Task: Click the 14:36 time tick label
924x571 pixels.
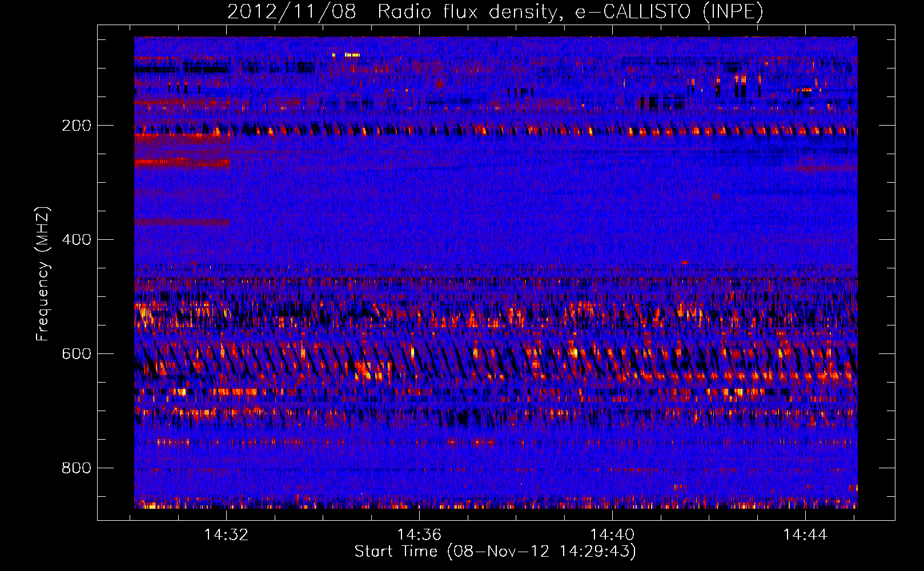Action: click(420, 535)
